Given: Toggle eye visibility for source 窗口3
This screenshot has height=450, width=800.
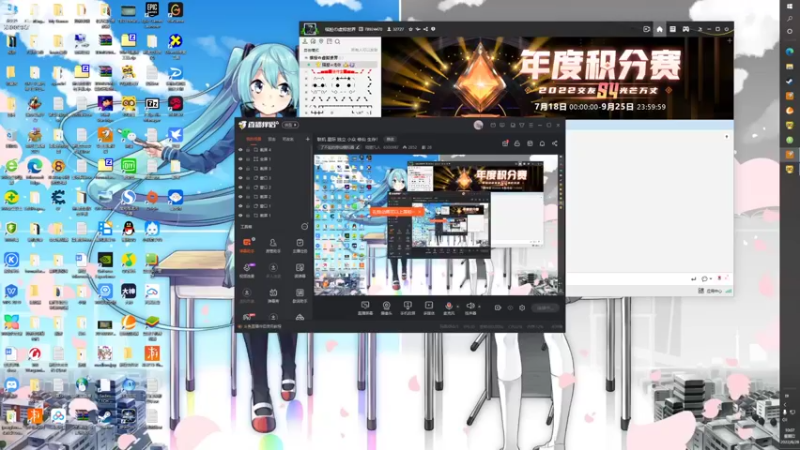Looking at the screenshot, I should coord(240,178).
